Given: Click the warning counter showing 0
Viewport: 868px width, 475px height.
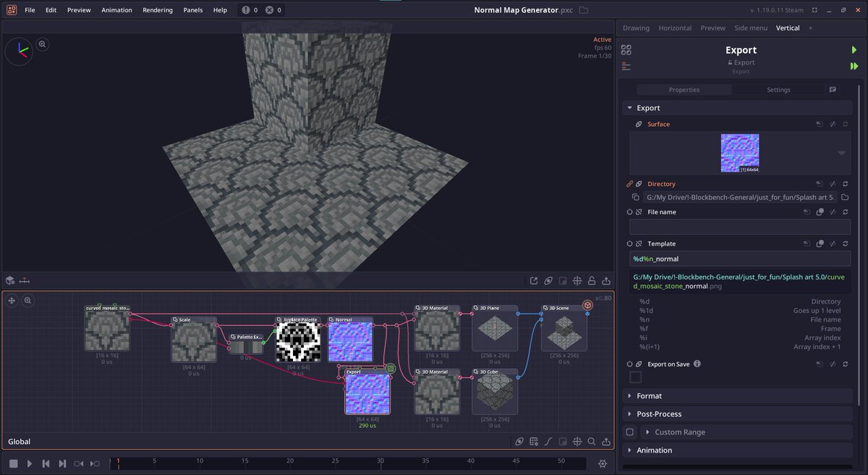Looking at the screenshot, I should coord(250,10).
